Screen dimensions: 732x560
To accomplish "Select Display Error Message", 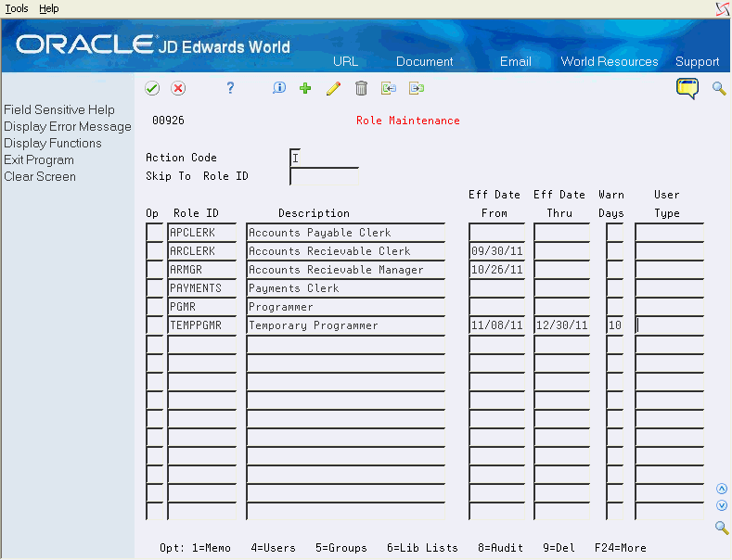I will (68, 126).
